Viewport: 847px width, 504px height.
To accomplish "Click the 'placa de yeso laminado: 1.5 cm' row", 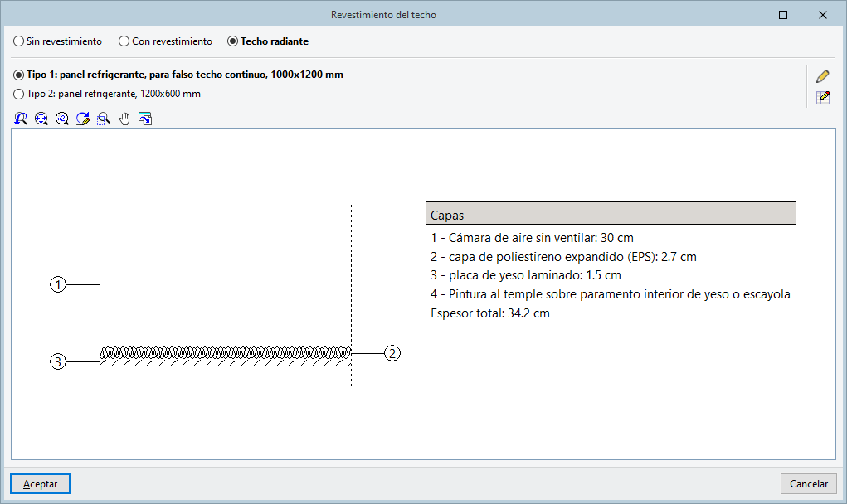I will 526,275.
